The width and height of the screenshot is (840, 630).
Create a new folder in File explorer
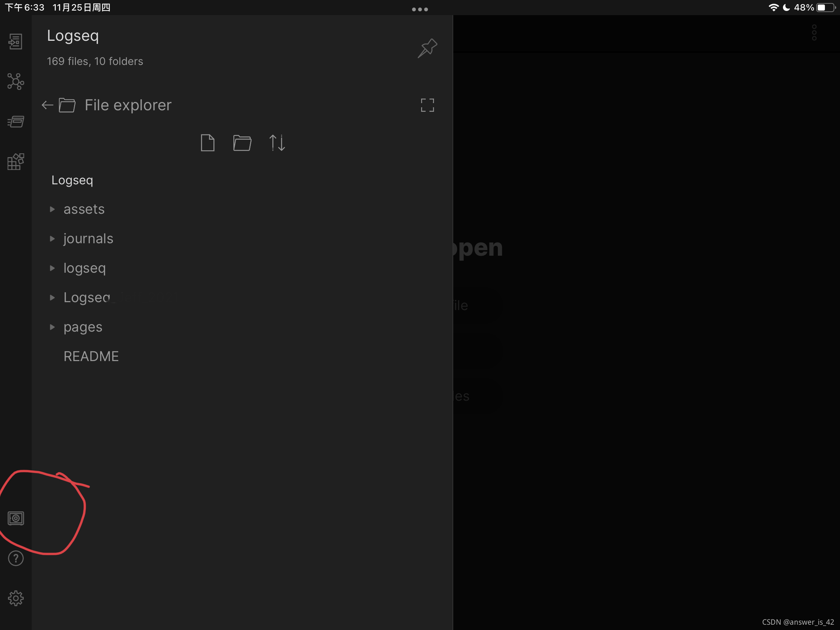(x=242, y=143)
